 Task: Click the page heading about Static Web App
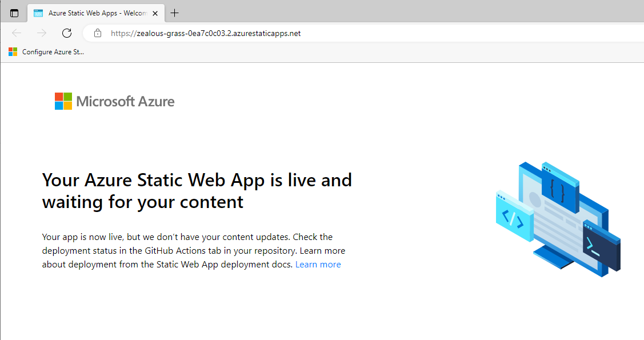point(197,191)
